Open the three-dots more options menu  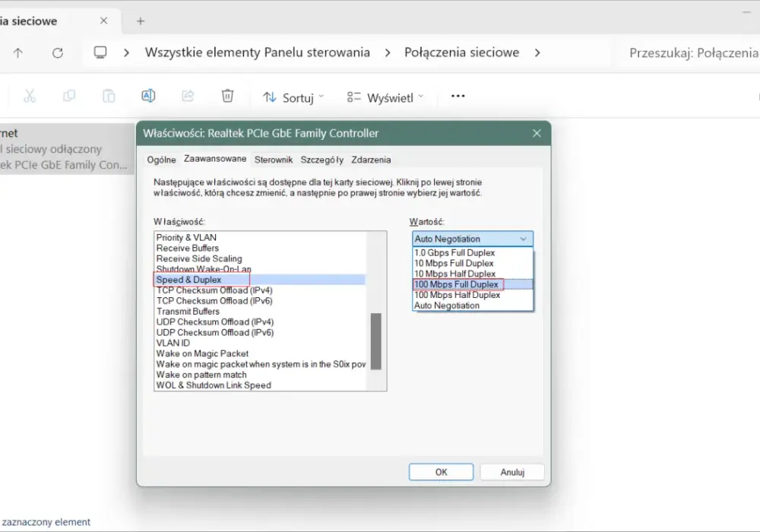pos(458,96)
